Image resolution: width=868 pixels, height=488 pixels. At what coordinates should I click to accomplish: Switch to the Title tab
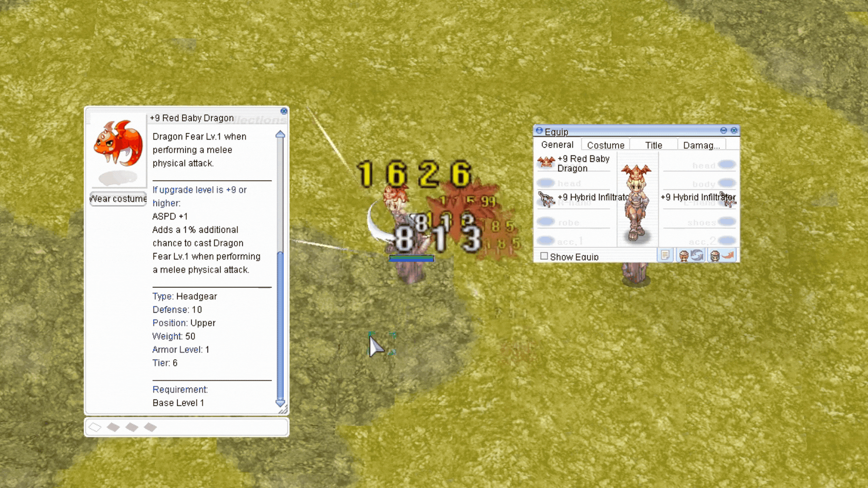(x=653, y=145)
